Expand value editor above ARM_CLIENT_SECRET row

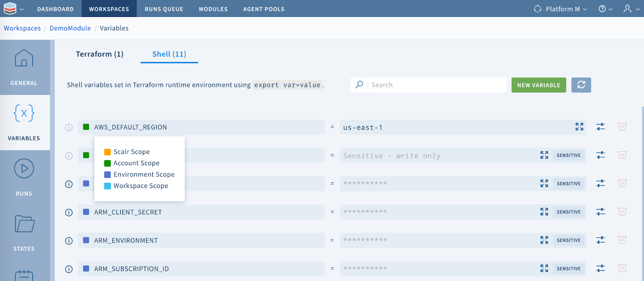point(544,183)
